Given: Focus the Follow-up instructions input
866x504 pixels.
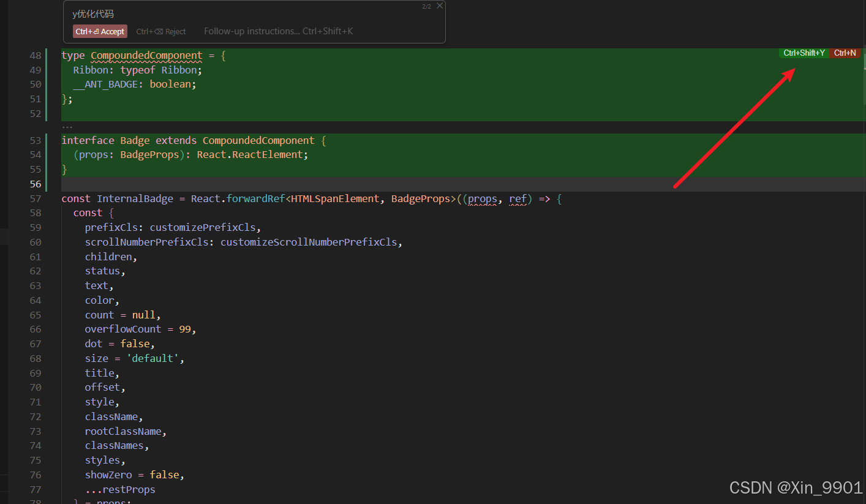Looking at the screenshot, I should (278, 31).
